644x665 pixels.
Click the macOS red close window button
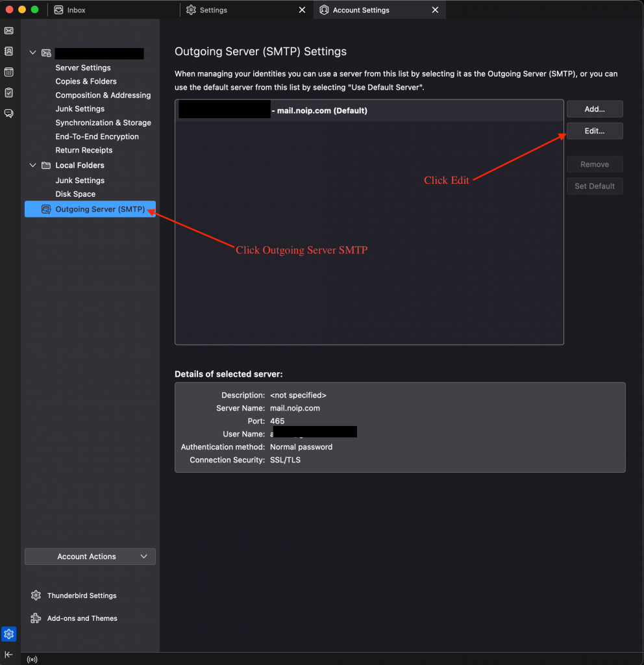pyautogui.click(x=9, y=9)
